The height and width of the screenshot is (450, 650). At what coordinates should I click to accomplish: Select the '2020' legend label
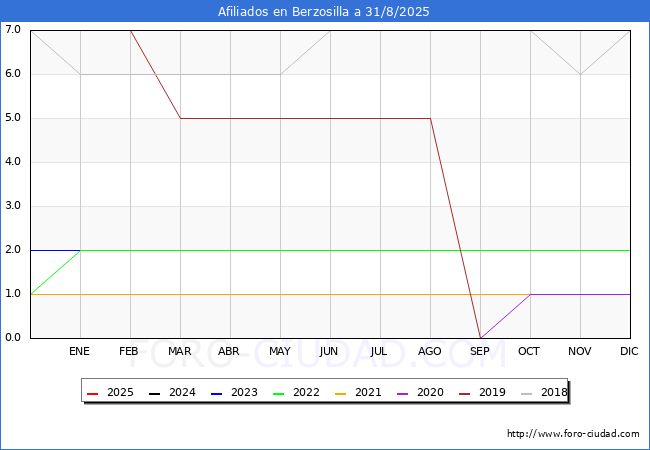[430, 392]
